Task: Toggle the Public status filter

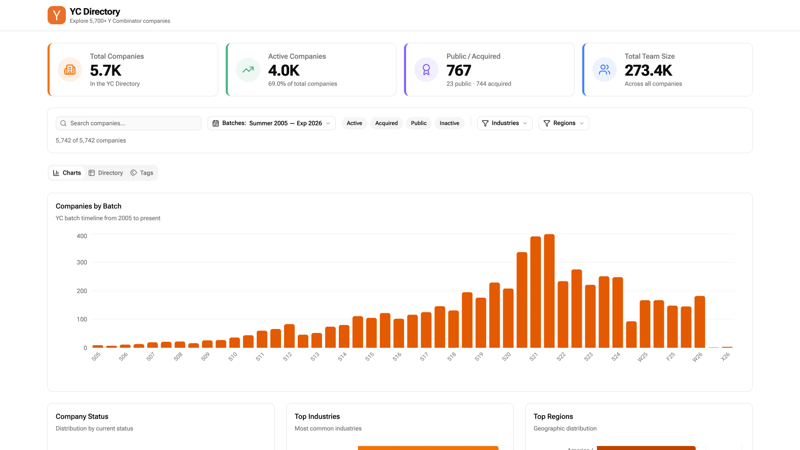Action: click(418, 123)
